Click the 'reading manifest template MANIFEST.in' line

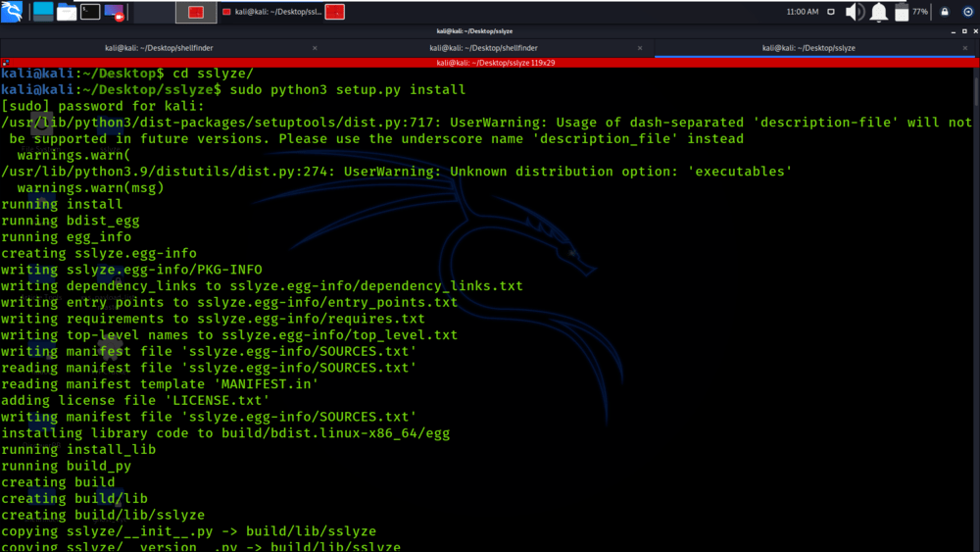(160, 383)
